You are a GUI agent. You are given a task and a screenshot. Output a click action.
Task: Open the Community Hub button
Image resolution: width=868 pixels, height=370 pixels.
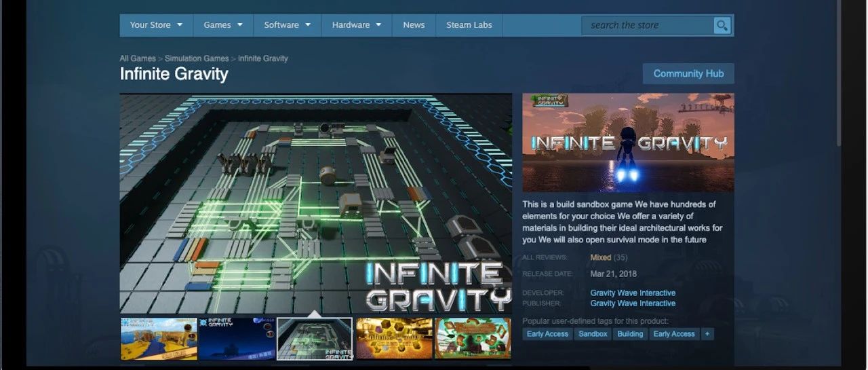pos(688,73)
